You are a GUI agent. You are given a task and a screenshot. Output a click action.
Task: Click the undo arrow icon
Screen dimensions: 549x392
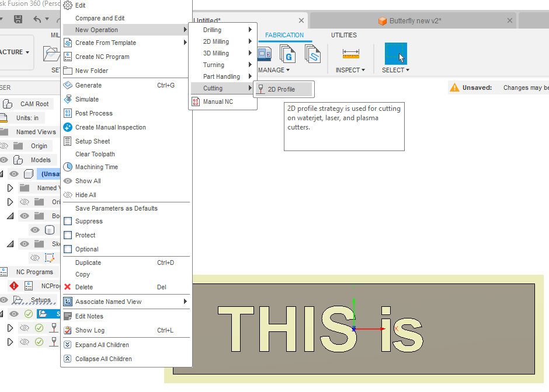[x=37, y=20]
